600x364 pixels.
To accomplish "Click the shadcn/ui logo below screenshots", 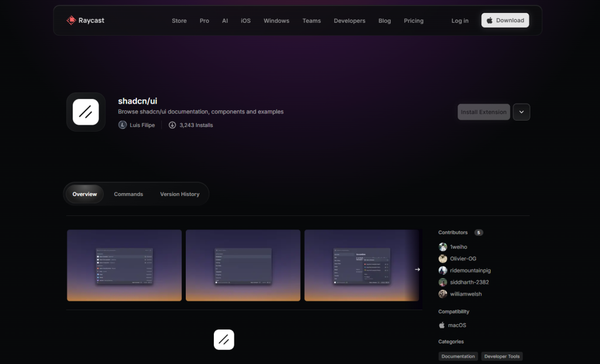I will 224,339.
